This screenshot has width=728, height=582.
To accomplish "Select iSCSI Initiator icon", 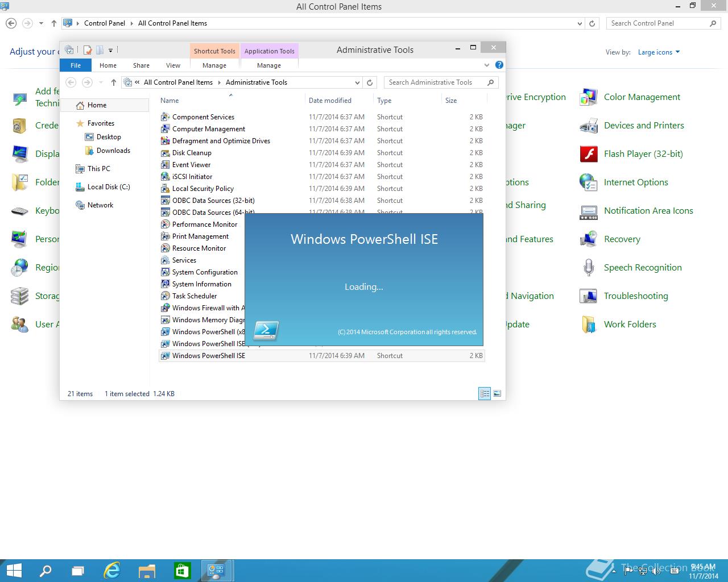I will 166,176.
